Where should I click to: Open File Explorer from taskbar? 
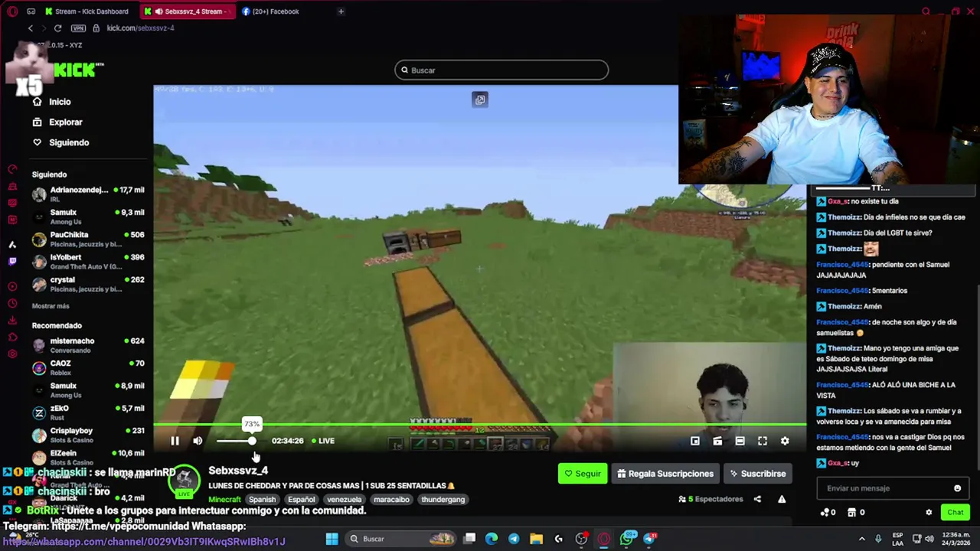536,539
